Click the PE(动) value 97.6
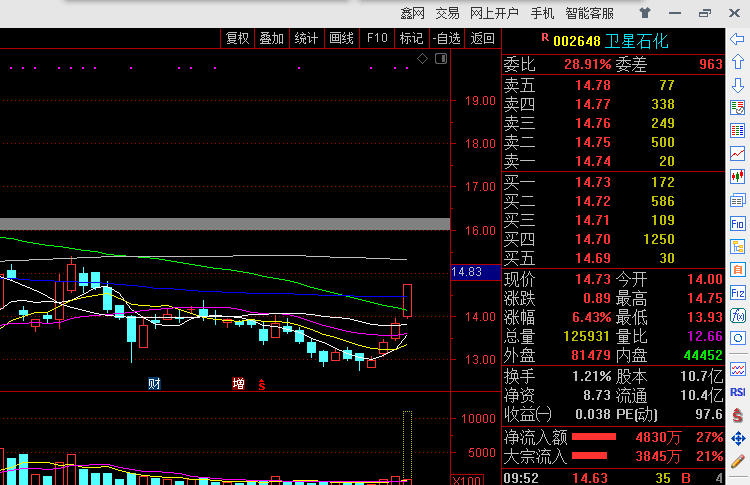Viewport: 750px width, 485px height. [x=709, y=414]
